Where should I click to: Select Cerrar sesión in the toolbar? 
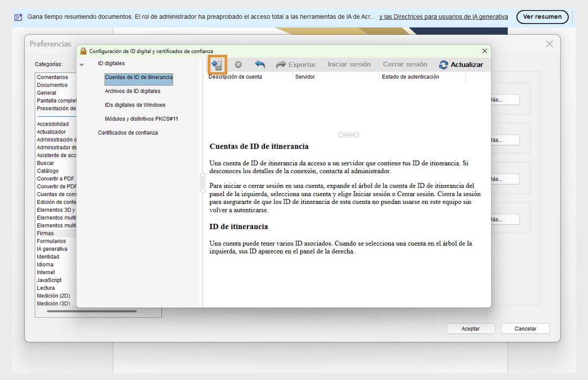click(404, 64)
